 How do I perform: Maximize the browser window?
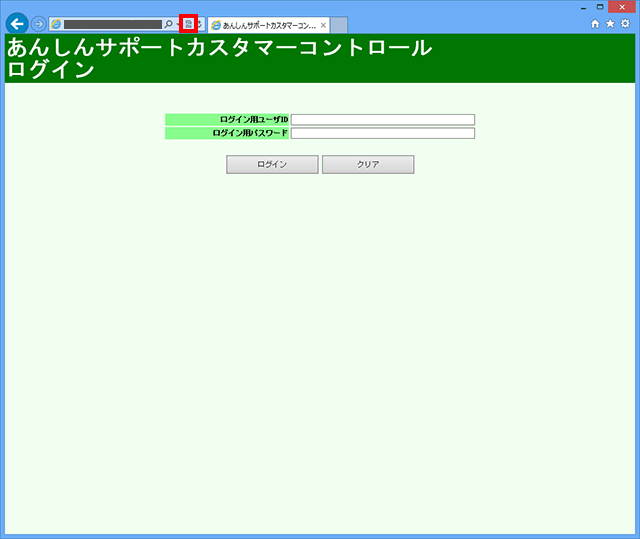(600, 7)
